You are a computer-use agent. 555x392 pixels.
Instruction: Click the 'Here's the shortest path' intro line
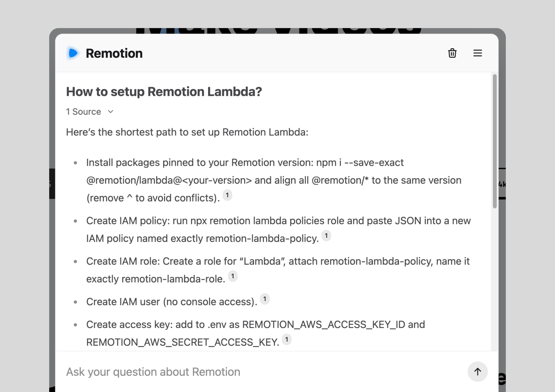(x=187, y=132)
